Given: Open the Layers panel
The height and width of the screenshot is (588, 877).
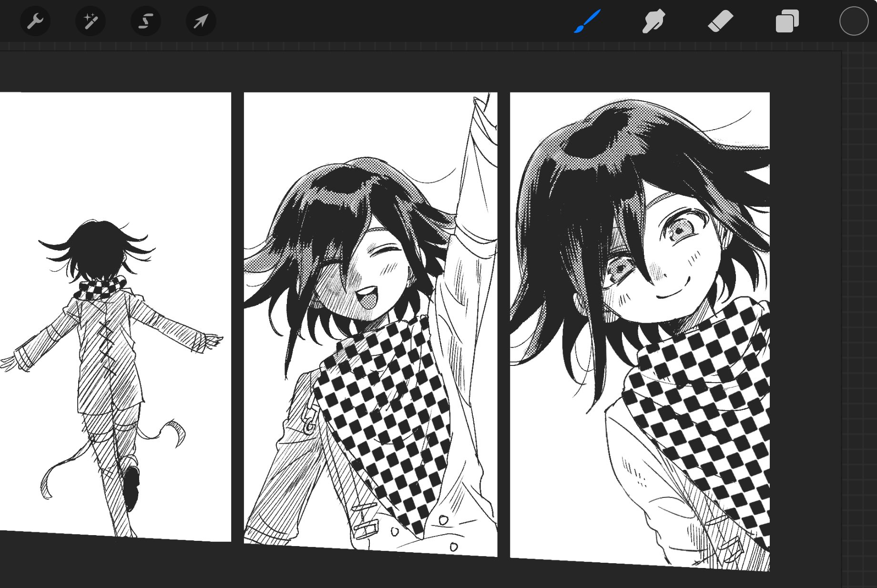Looking at the screenshot, I should click(787, 21).
